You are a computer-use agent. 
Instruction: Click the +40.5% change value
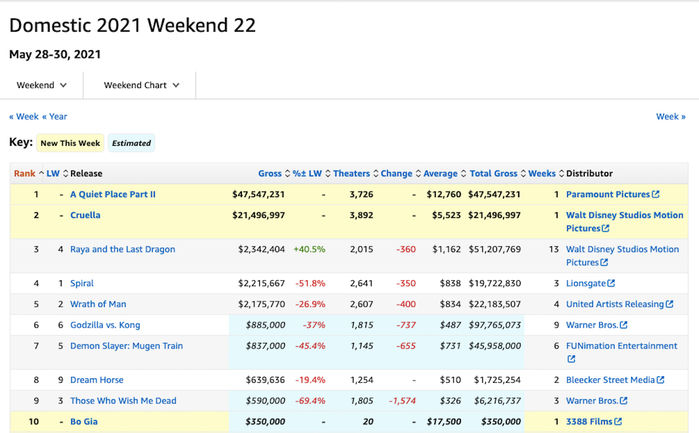309,249
